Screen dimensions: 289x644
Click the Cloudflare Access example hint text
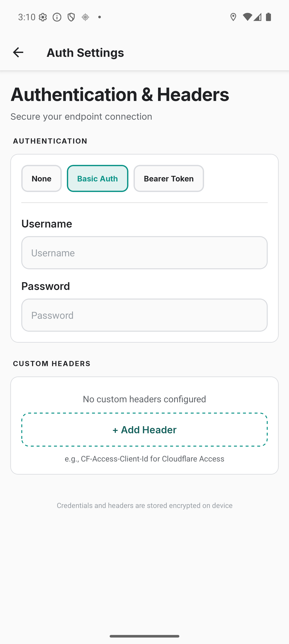(144, 459)
